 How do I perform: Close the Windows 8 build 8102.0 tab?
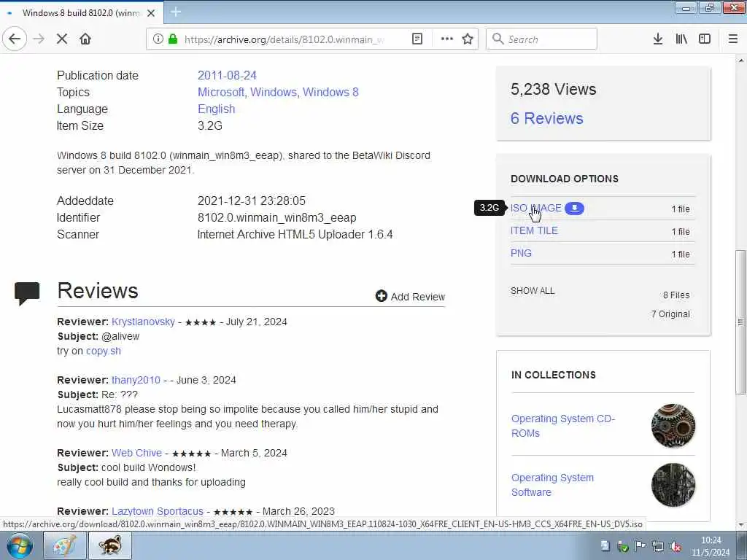pos(151,13)
